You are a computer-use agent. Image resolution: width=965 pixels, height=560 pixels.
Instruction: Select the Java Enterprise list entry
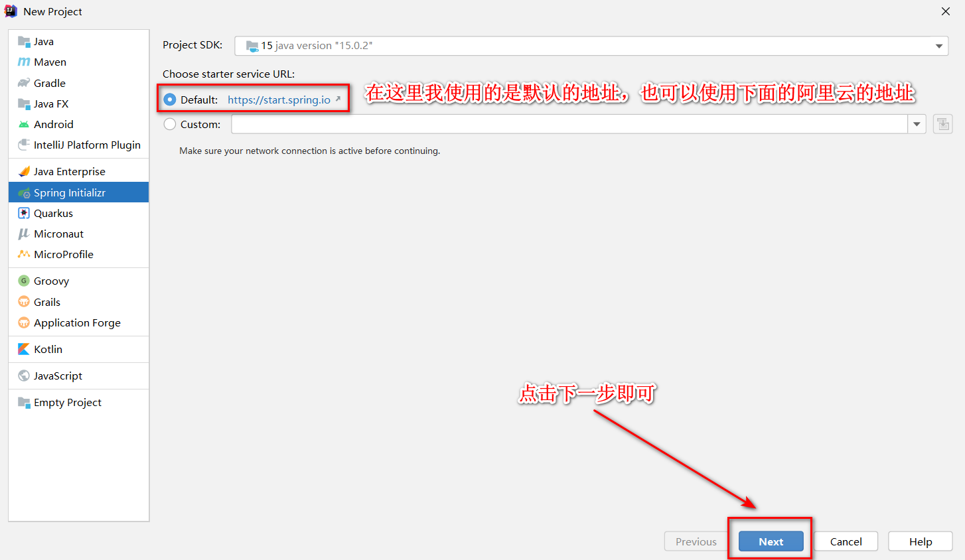pos(78,171)
